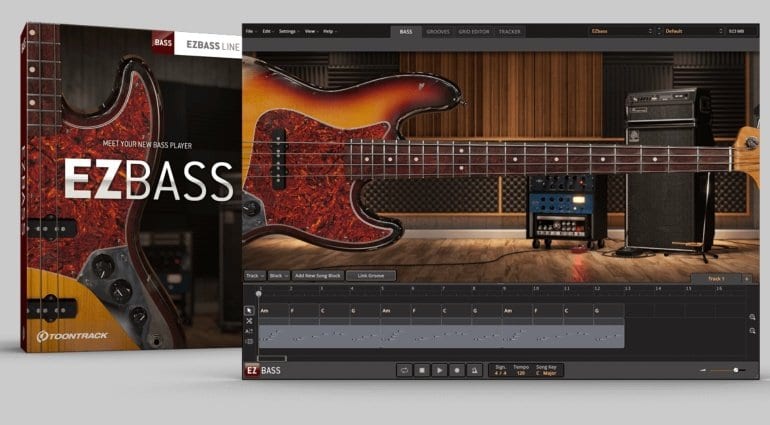Open the View menu
Viewport: 770px width, 425px height.
(x=311, y=31)
